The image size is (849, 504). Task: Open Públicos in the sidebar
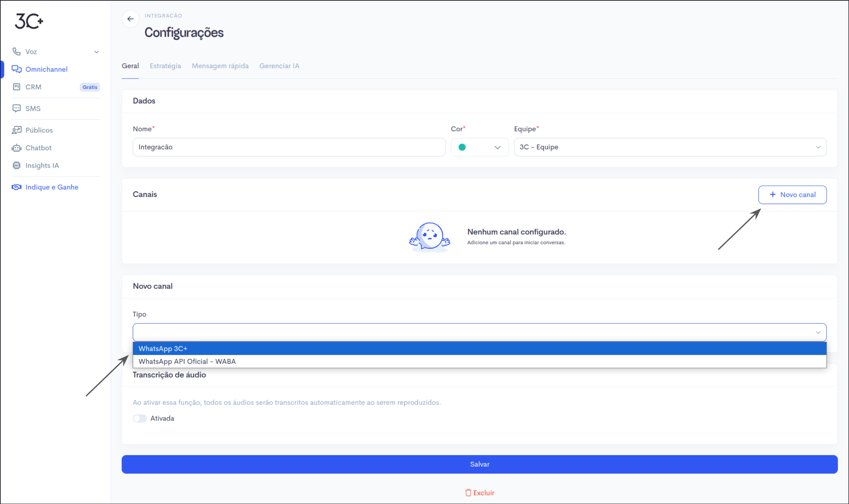[39, 130]
